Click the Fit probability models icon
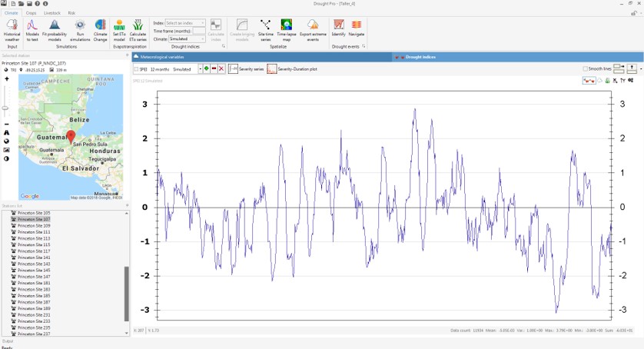 55,25
